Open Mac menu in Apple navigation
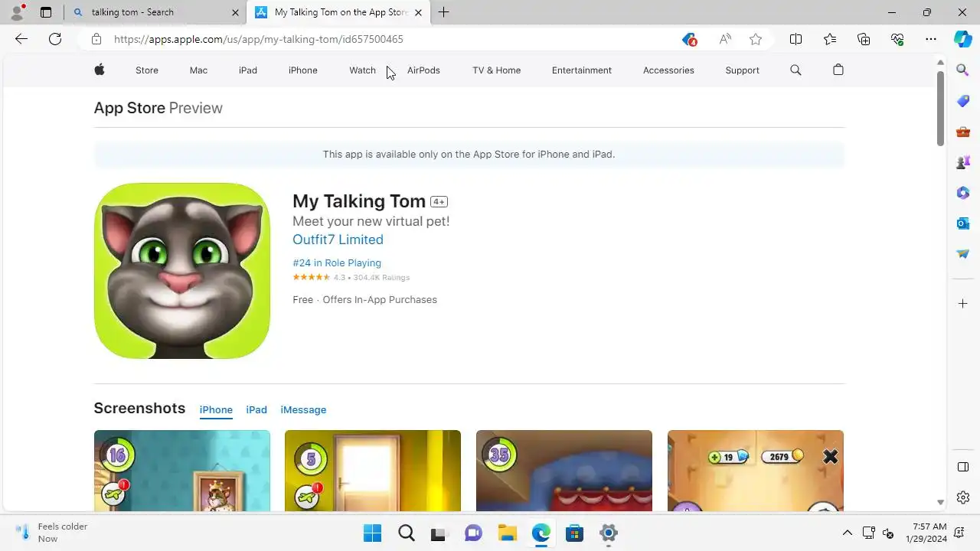Image resolution: width=980 pixels, height=551 pixels. click(198, 70)
